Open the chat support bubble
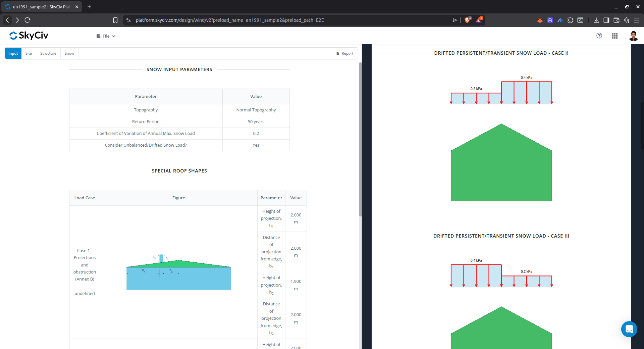Screen dimensions: 644x349 click(629, 329)
